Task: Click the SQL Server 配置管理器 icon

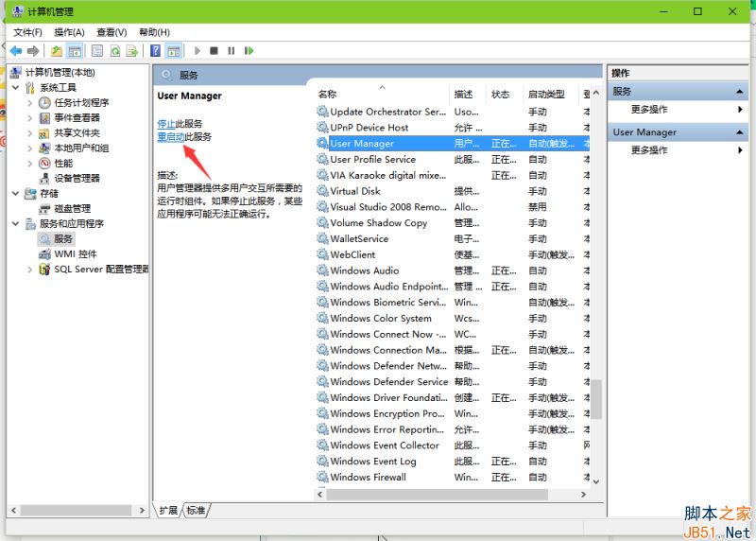Action: 44,269
